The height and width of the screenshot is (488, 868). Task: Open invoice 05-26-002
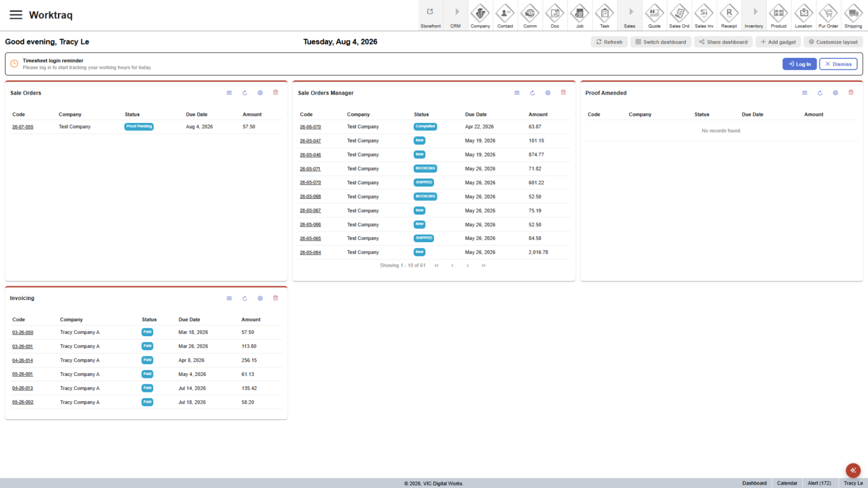tap(23, 402)
